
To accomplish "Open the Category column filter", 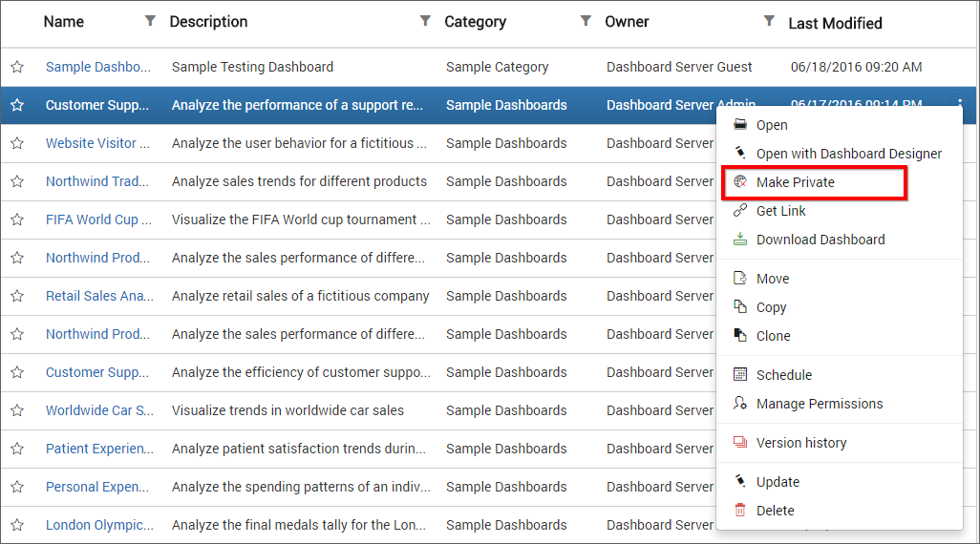I will pos(586,21).
